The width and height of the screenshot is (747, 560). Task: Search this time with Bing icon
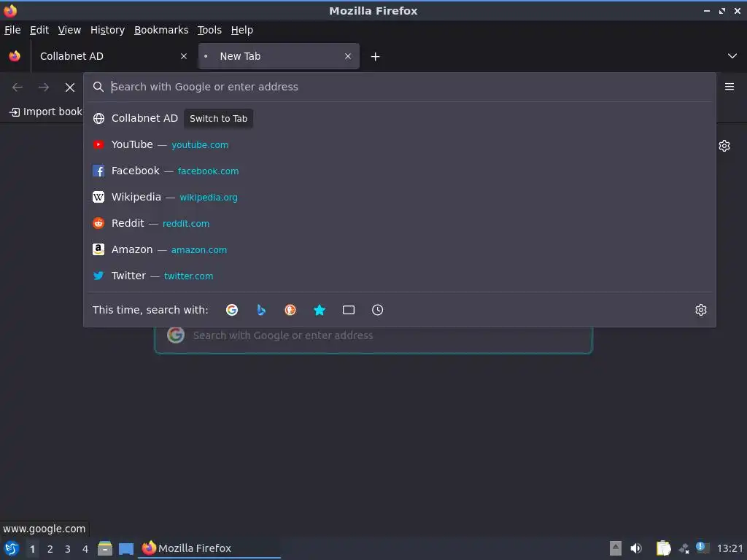(261, 310)
